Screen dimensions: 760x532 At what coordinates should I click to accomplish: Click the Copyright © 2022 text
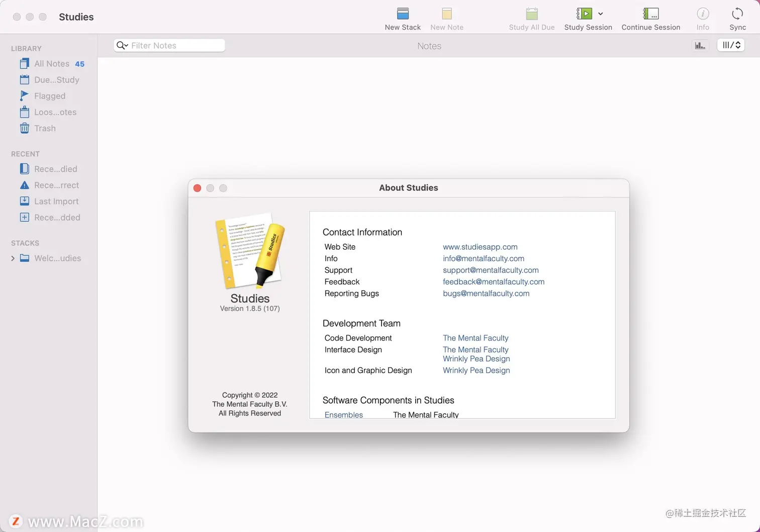(250, 395)
